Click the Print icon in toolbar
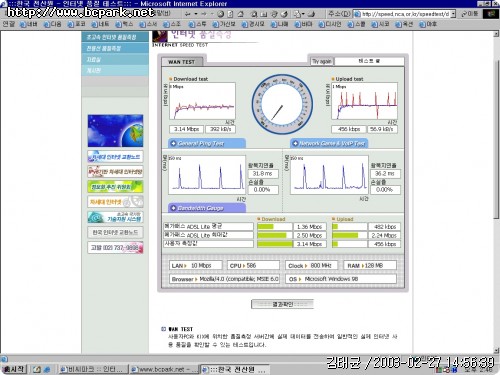 [311, 14]
